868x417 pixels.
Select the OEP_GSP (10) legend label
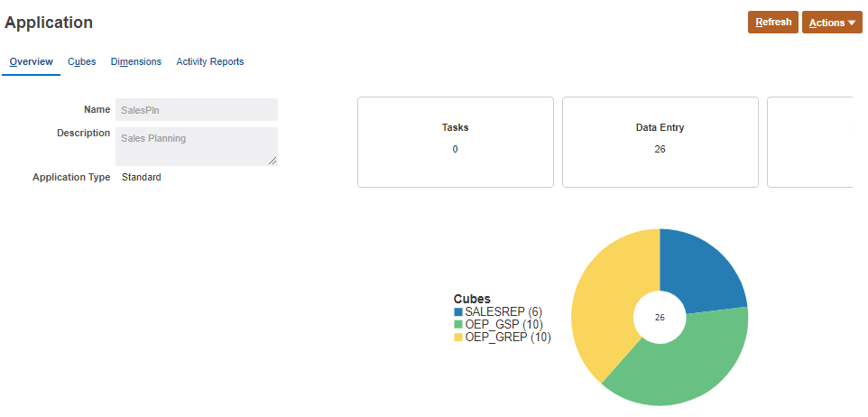click(503, 325)
